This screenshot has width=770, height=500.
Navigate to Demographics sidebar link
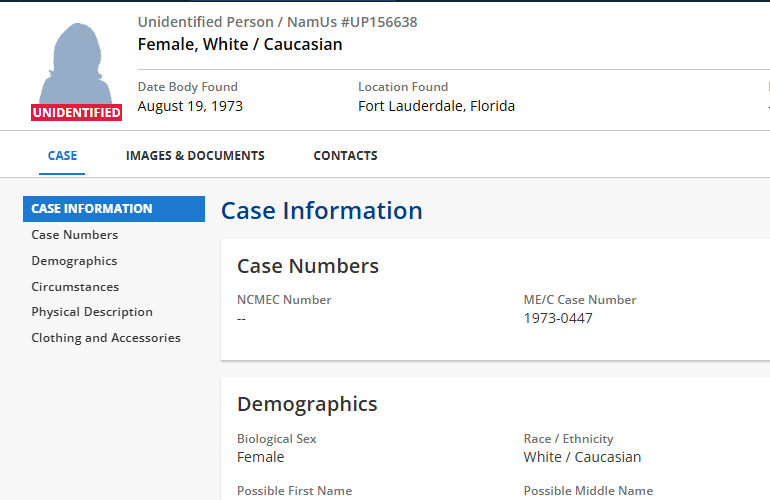[x=74, y=261]
